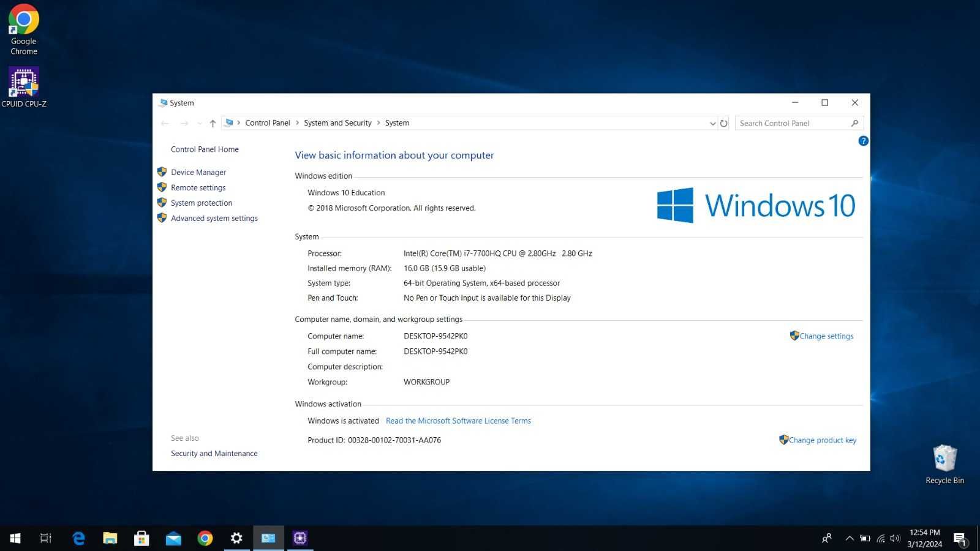980x551 pixels.
Task: Click the System window title icon
Action: pyautogui.click(x=163, y=103)
